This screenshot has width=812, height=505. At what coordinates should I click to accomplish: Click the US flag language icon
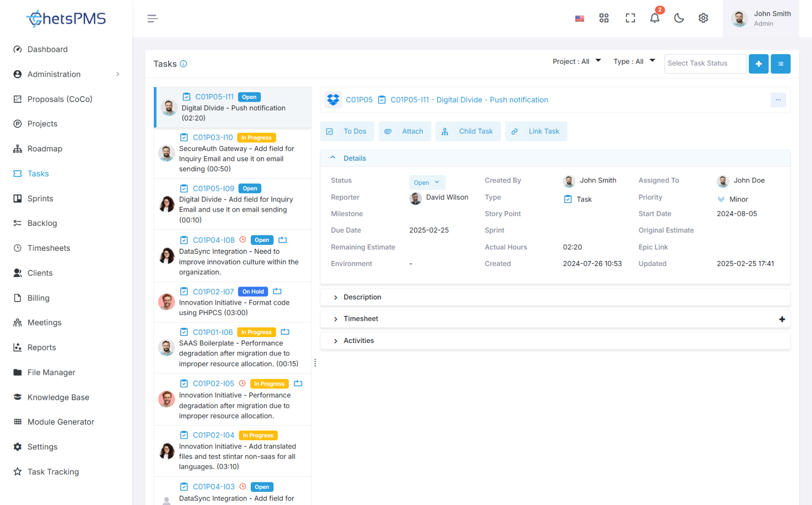[x=579, y=19]
